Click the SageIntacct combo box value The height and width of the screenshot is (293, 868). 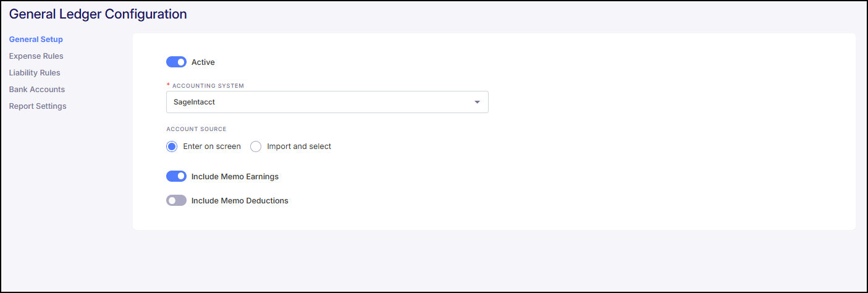(x=309, y=103)
